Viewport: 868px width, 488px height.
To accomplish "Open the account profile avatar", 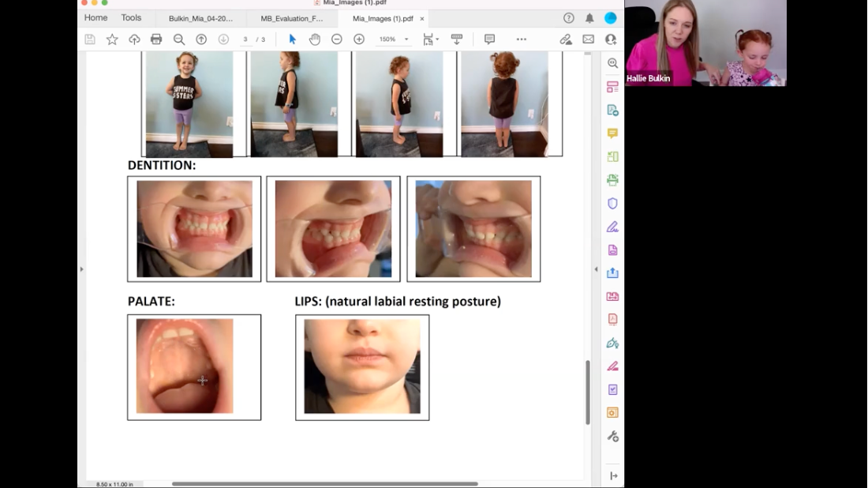I will click(611, 18).
